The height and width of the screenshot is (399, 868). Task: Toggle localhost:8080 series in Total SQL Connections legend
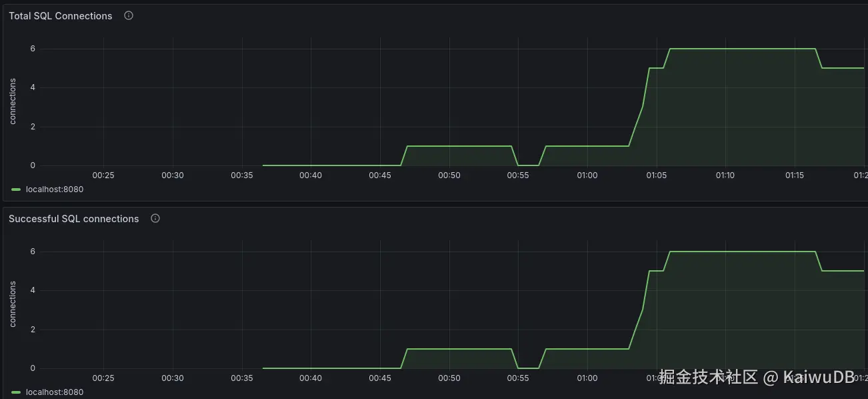point(55,189)
